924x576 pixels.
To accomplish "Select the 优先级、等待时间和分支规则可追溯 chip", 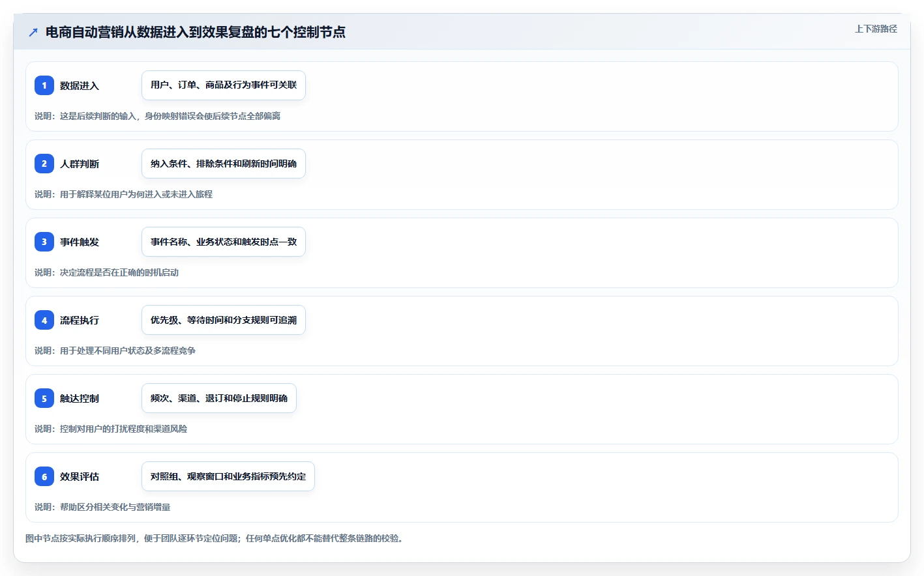I will [224, 320].
